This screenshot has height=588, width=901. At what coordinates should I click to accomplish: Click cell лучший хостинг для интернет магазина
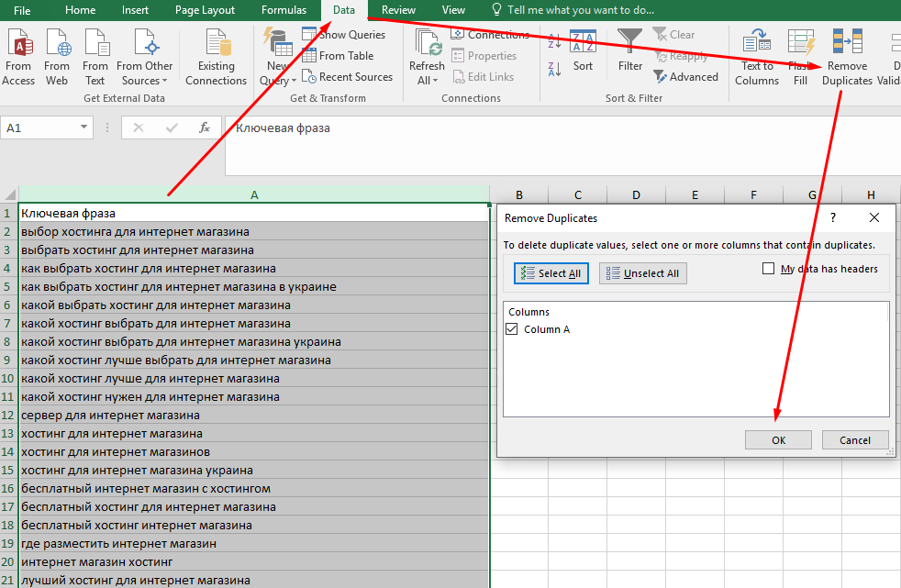click(254, 580)
